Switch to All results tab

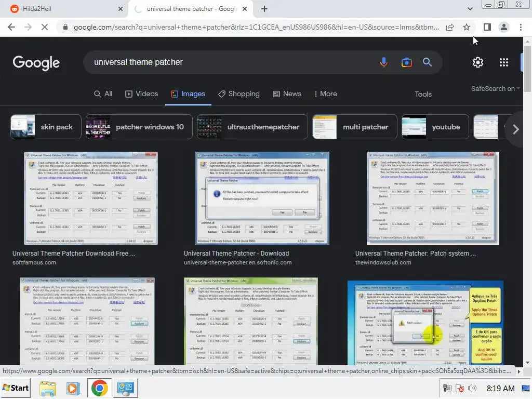pos(103,94)
